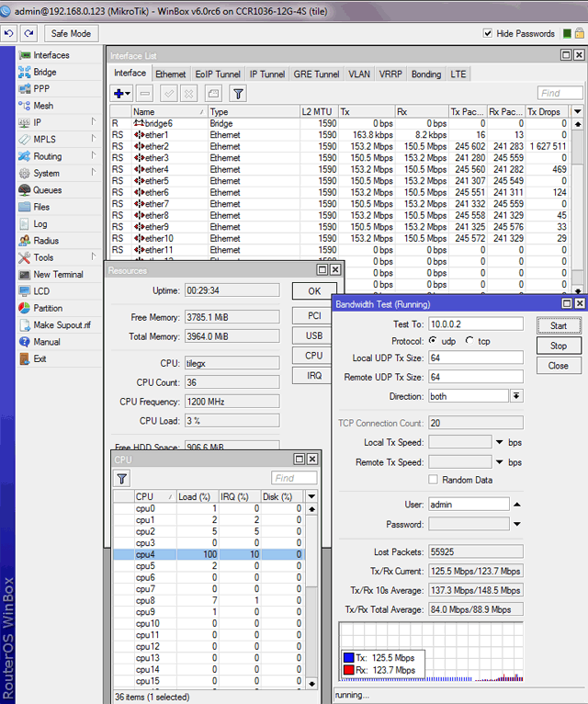Switch to the Bonding tab
The image size is (588, 704).
pyautogui.click(x=426, y=74)
